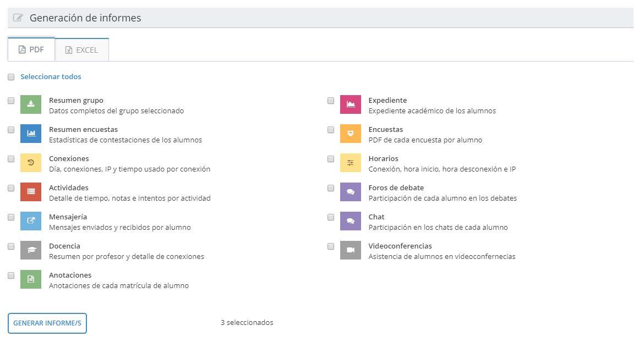Image resolution: width=644 pixels, height=353 pixels.
Task: Click the light blue Mensajería icon
Action: click(x=31, y=221)
